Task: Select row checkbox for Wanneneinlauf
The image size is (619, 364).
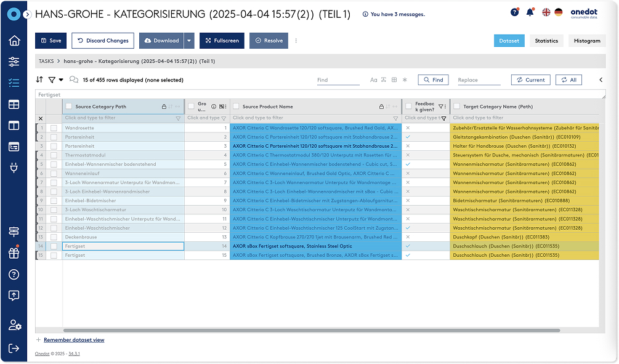Action: point(54,173)
